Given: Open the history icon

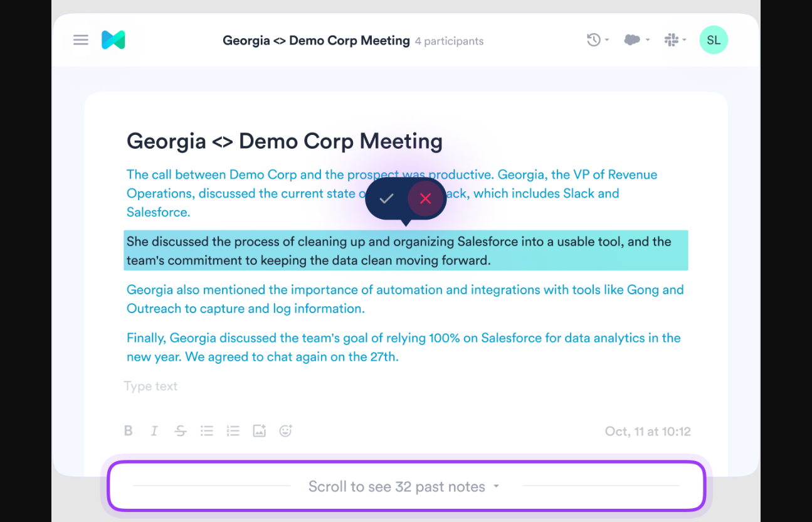Looking at the screenshot, I should pos(593,40).
